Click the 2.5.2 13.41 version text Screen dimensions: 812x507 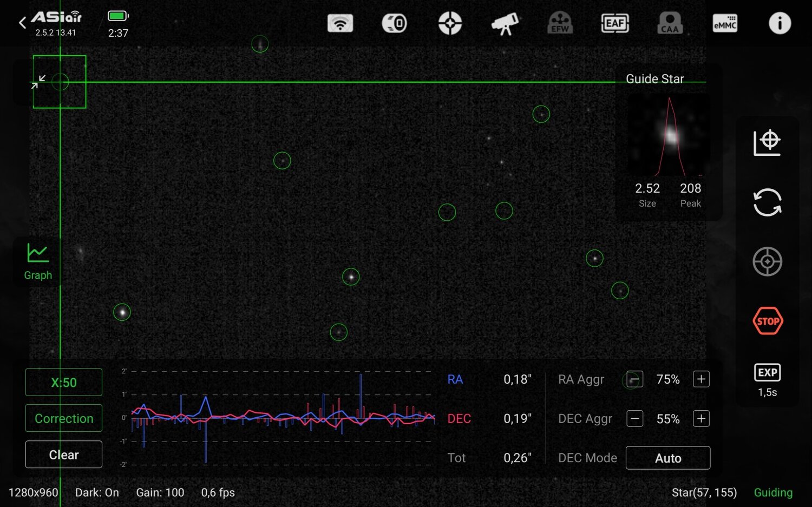pyautogui.click(x=56, y=32)
